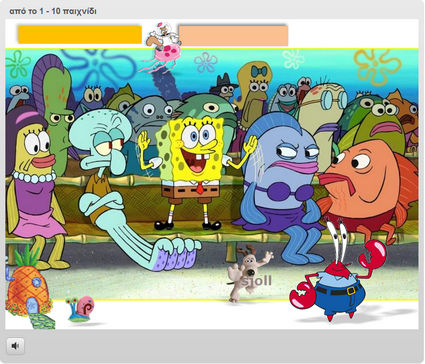Click the peach colored bar at top
Viewport: 425px width, 364px height.
pos(233,36)
